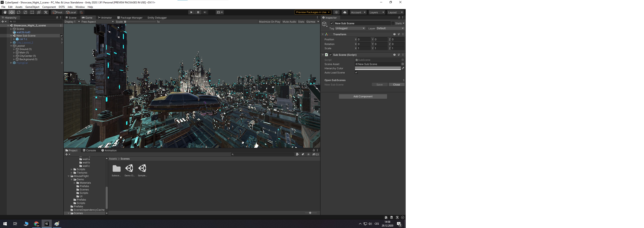Disable the Sub Scene script component checkbox
The width and height of the screenshot is (644, 228).
pos(330,55)
